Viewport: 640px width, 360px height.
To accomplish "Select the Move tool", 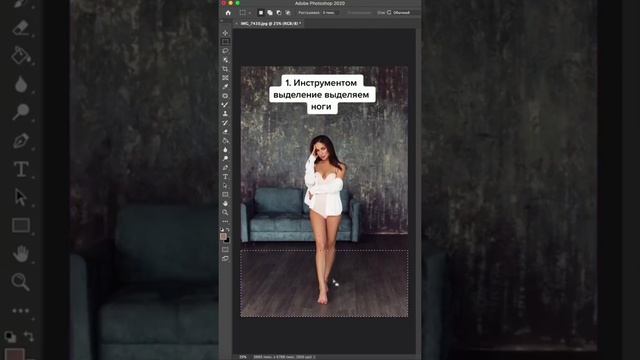I will [x=225, y=33].
